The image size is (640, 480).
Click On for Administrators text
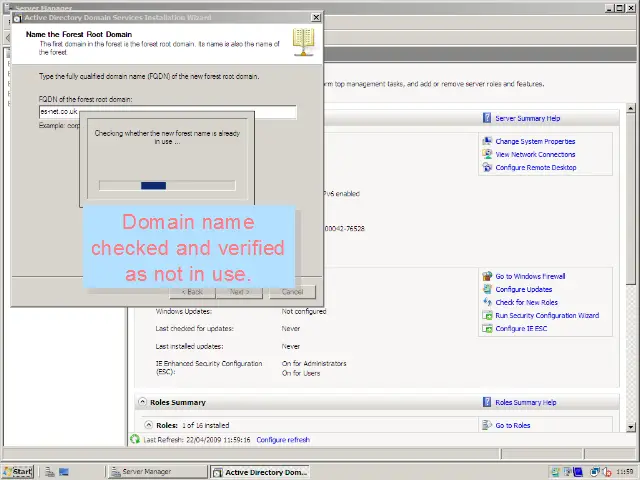314,363
